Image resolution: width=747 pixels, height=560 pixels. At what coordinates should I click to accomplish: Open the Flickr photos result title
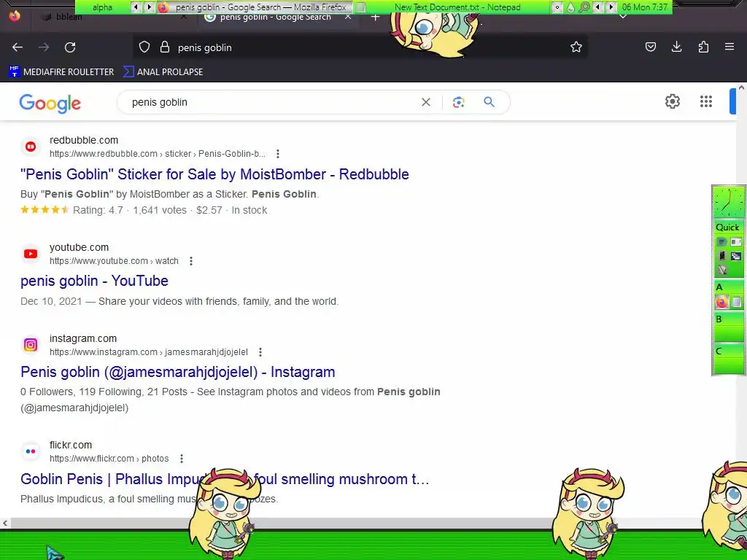pos(225,479)
